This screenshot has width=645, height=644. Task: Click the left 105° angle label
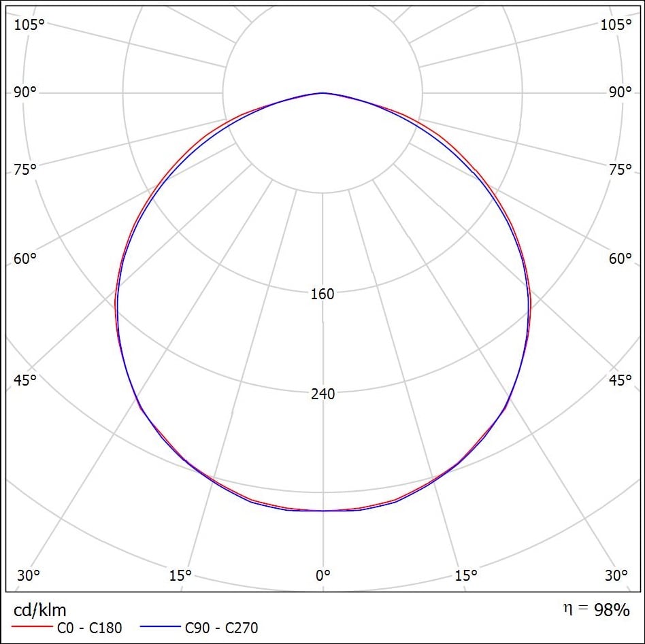click(x=29, y=24)
